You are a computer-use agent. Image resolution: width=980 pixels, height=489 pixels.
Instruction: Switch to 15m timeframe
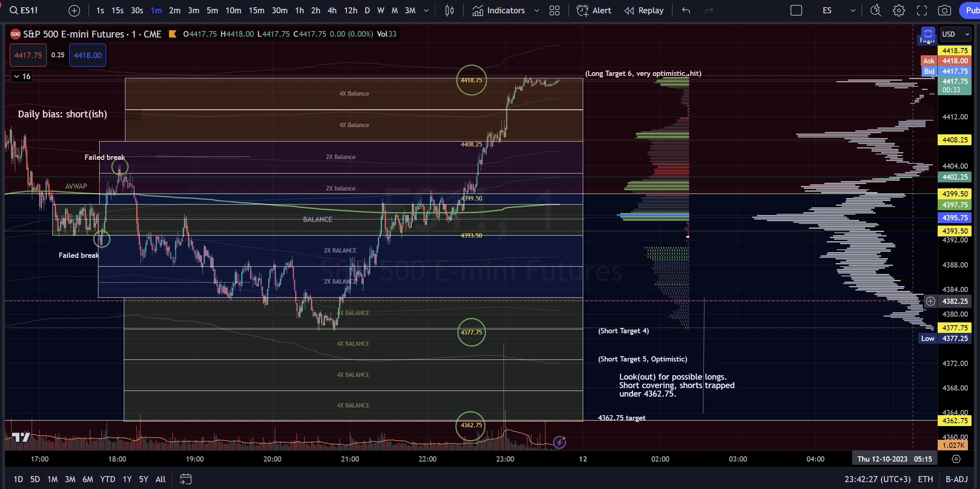pyautogui.click(x=256, y=10)
